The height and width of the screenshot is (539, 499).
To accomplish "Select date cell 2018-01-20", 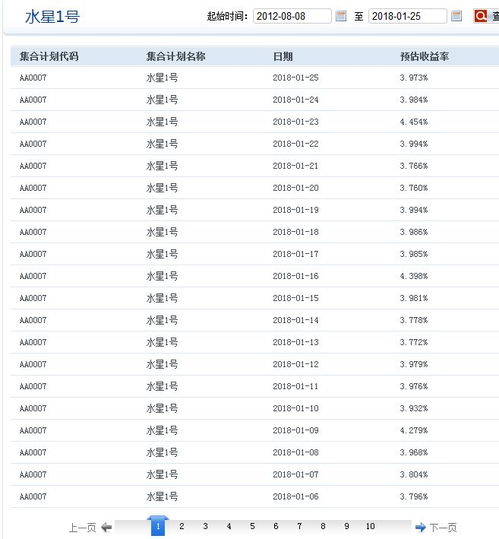I will pos(296,188).
